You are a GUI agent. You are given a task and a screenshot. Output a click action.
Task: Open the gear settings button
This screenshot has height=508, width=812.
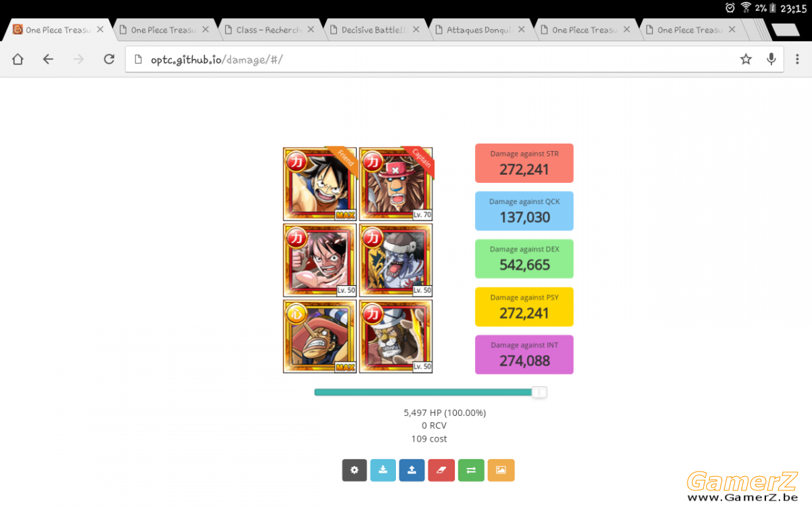pyautogui.click(x=355, y=470)
